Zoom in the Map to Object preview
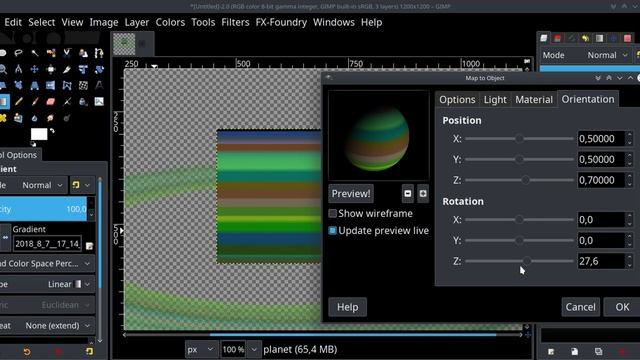 (423, 193)
